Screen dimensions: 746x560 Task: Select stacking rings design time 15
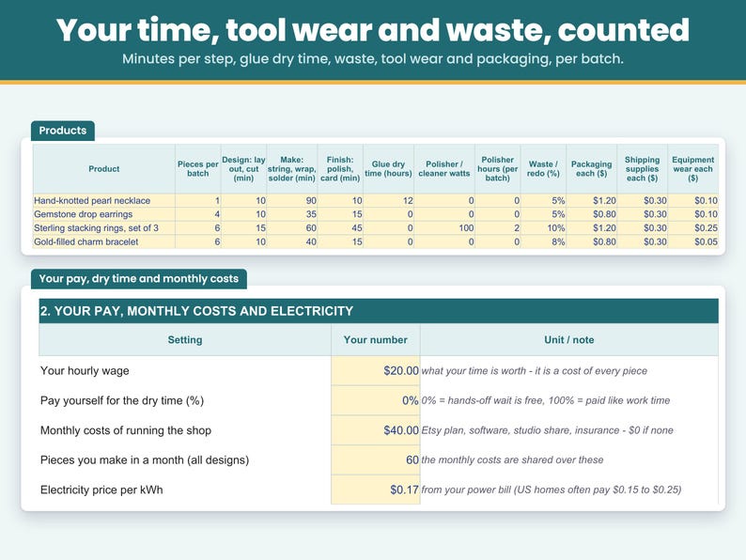pos(243,228)
